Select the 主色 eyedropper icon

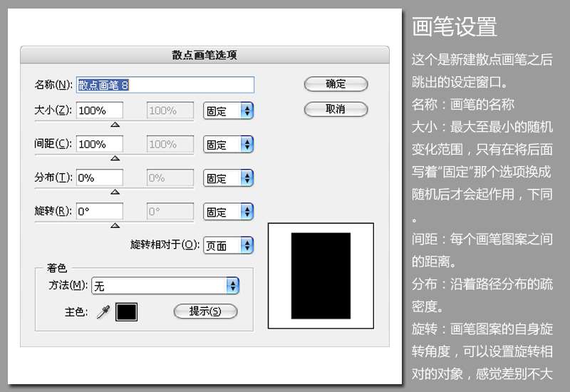click(103, 312)
